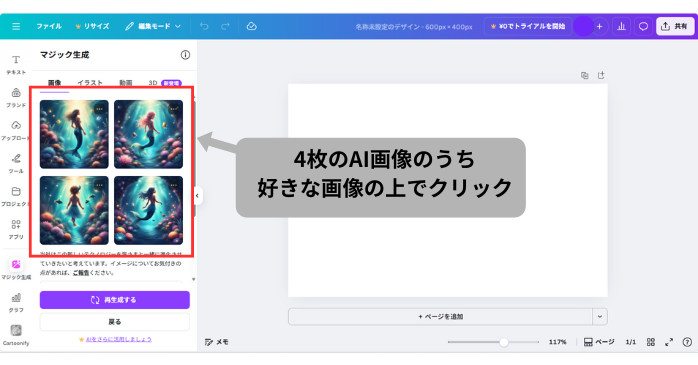Open the マジック生成 sidebar item
Viewport: 698px width, 365px height.
tap(16, 269)
